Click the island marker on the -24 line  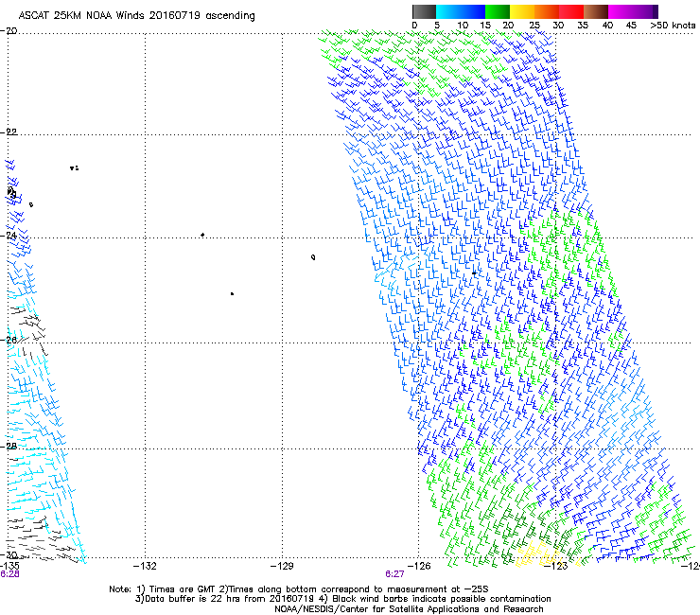202,235
